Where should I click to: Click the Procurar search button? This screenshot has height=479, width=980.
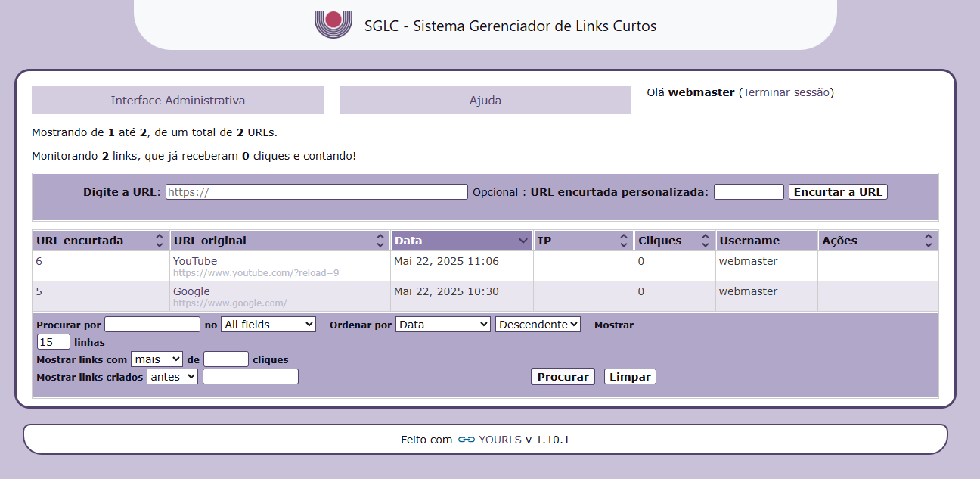pos(563,377)
